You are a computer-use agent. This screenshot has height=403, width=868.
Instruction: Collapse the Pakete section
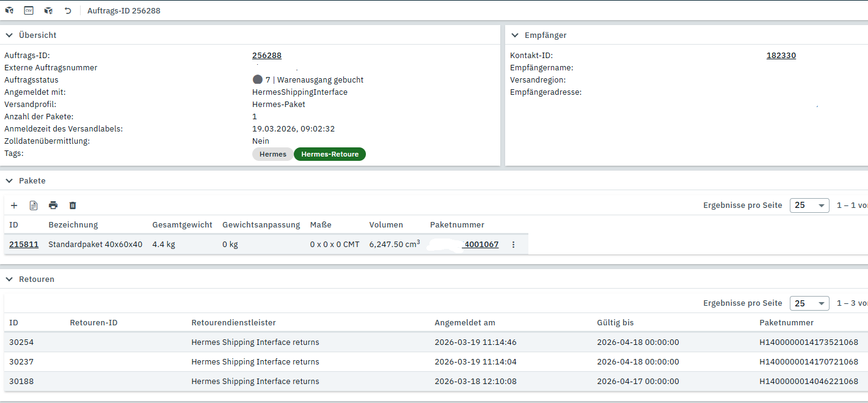point(9,181)
